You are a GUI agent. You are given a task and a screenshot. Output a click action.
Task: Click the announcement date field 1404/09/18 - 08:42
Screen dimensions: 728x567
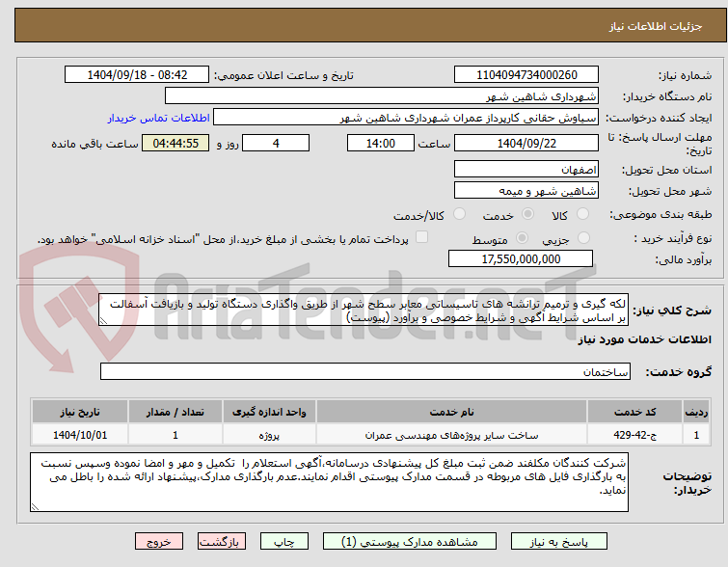[137, 75]
